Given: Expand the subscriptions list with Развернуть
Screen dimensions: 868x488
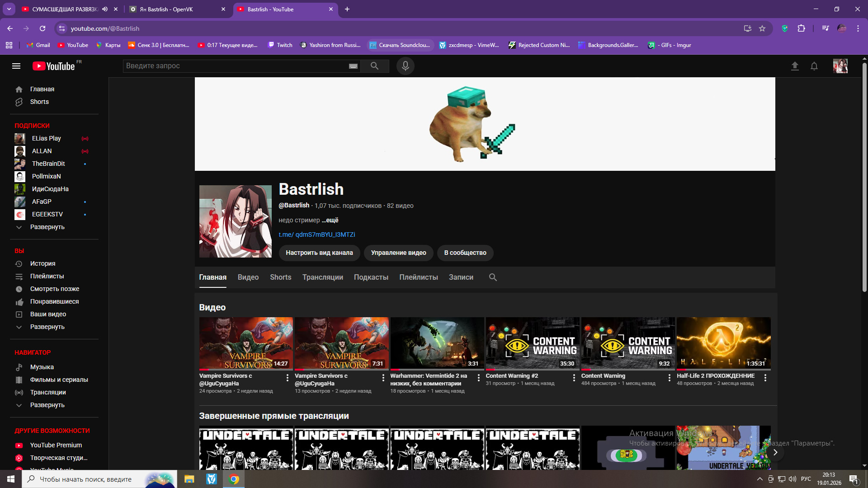Looking at the screenshot, I should 47,227.
